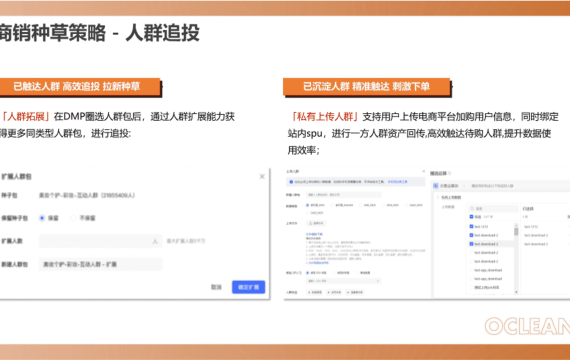The image size is (570, 360).
Task: Click the first add-tag button beside 人群标签
Action: tap(314, 292)
